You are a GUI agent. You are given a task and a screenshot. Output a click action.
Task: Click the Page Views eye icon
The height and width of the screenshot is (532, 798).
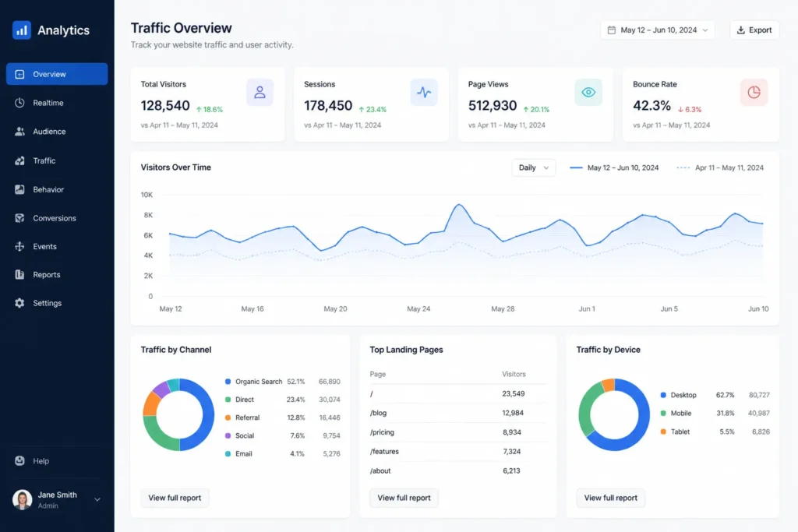(588, 92)
